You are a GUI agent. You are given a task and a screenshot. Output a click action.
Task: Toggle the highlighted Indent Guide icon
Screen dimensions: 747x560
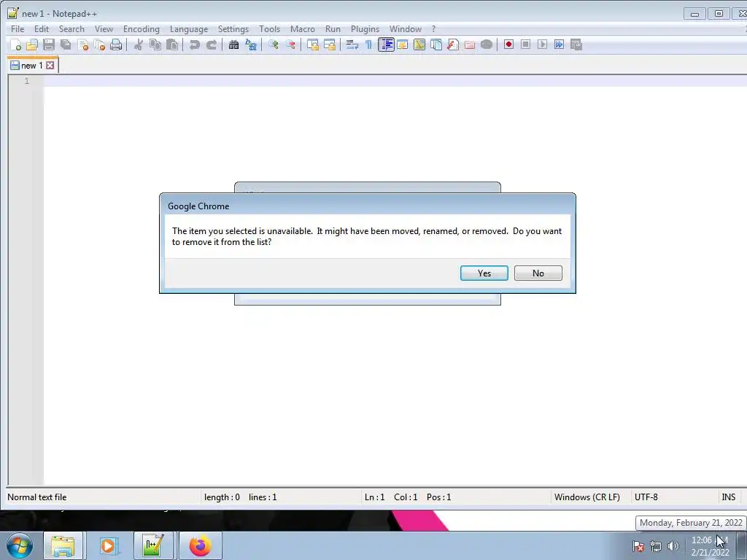tap(386, 44)
